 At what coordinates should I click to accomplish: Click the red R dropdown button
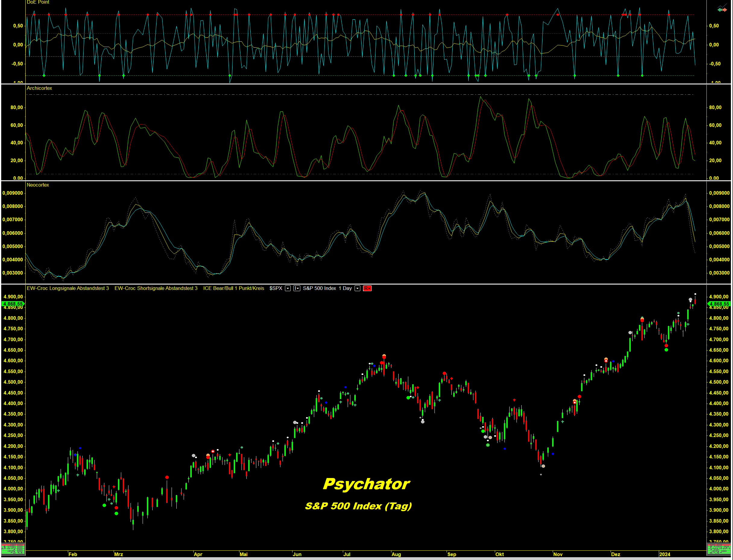(367, 288)
